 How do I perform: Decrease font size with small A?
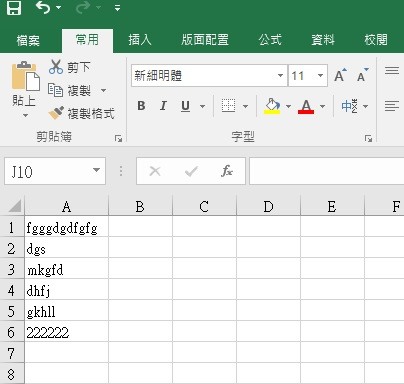362,76
